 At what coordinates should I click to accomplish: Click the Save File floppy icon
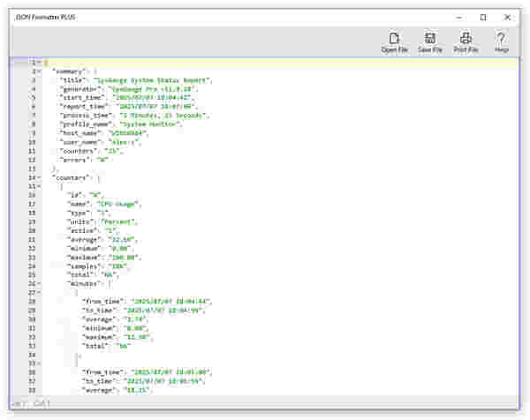[x=430, y=42]
